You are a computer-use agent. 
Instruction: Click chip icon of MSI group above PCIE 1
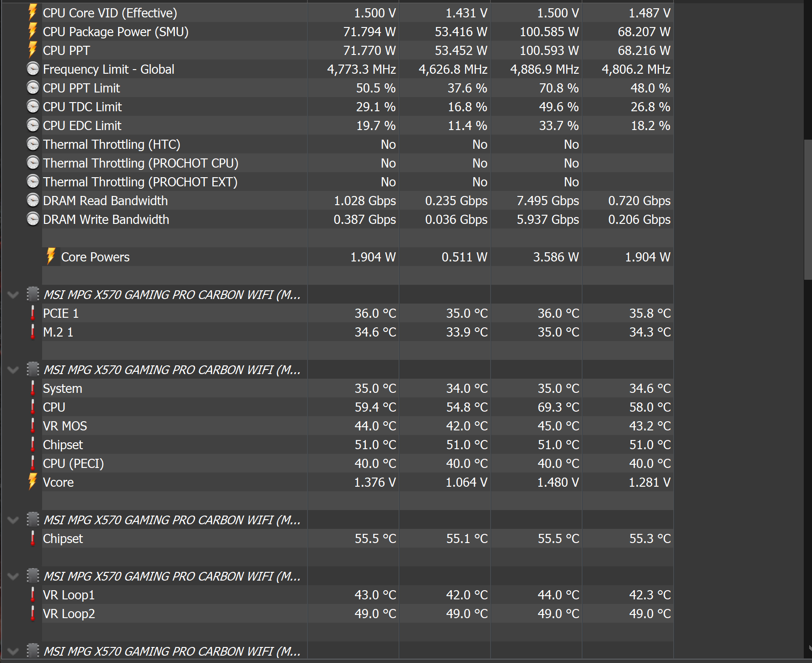click(x=32, y=294)
